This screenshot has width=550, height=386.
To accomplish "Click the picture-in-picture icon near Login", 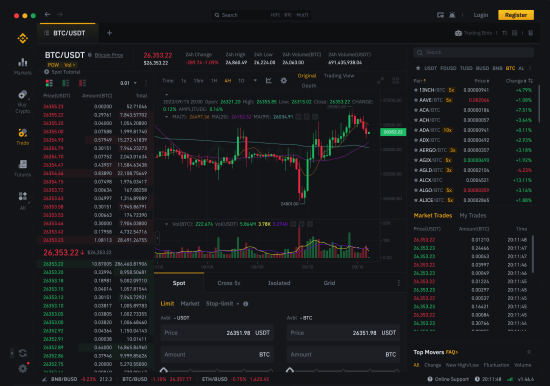I will coord(440,15).
